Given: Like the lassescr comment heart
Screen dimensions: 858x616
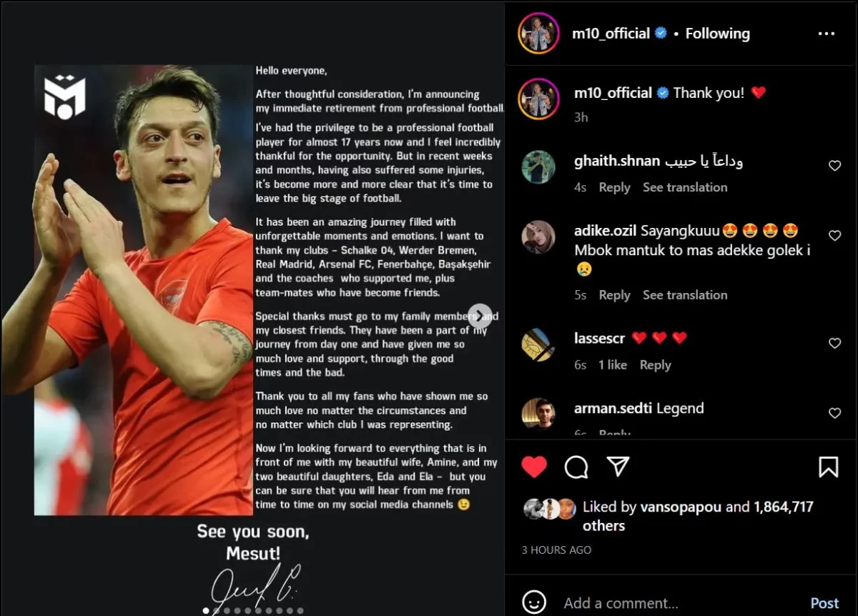Looking at the screenshot, I should [x=834, y=343].
